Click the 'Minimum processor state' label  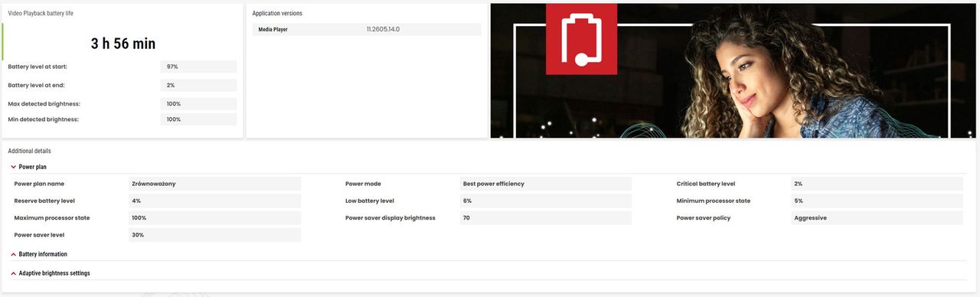click(x=714, y=201)
